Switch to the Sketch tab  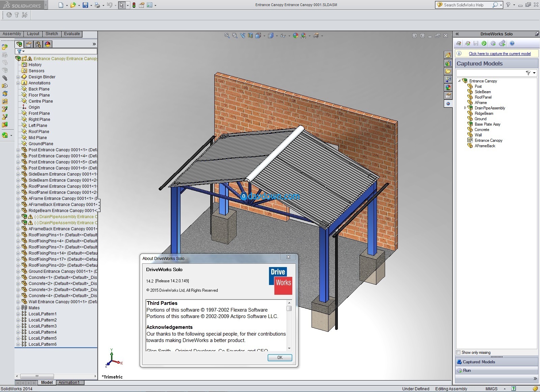pos(52,34)
